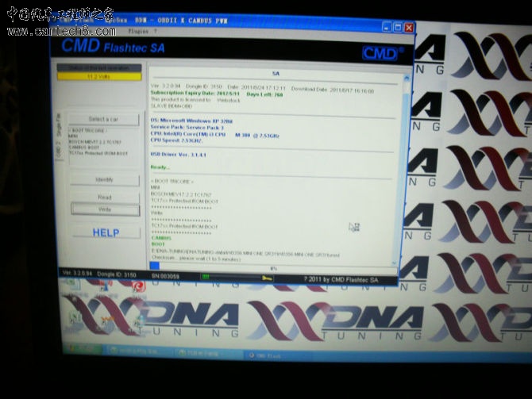532x399 pixels.
Task: Click the Days Left 260 text
Action: pyautogui.click(x=264, y=94)
